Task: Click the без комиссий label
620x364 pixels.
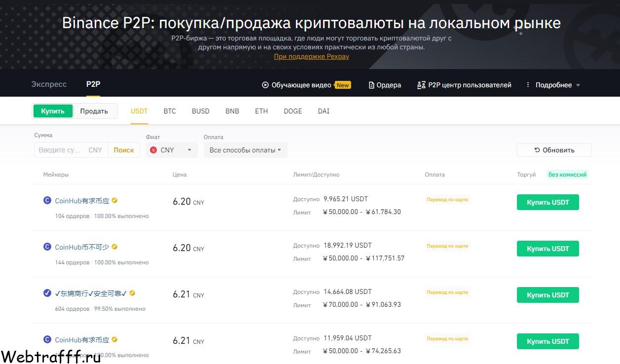Action: (x=567, y=175)
